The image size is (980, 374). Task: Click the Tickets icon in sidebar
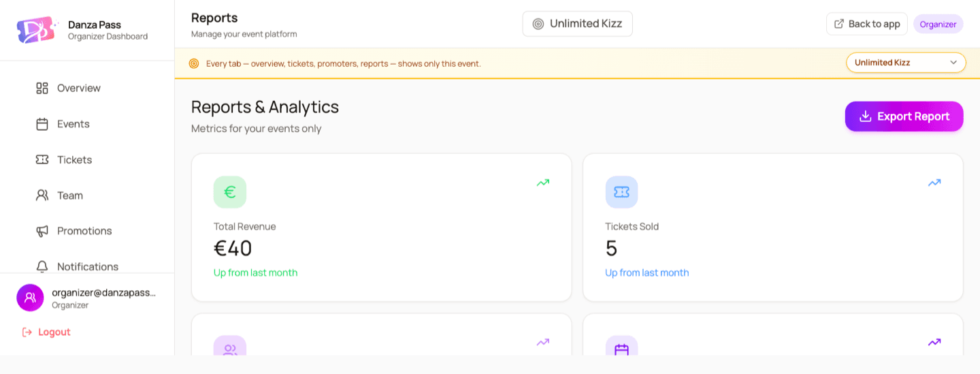42,159
